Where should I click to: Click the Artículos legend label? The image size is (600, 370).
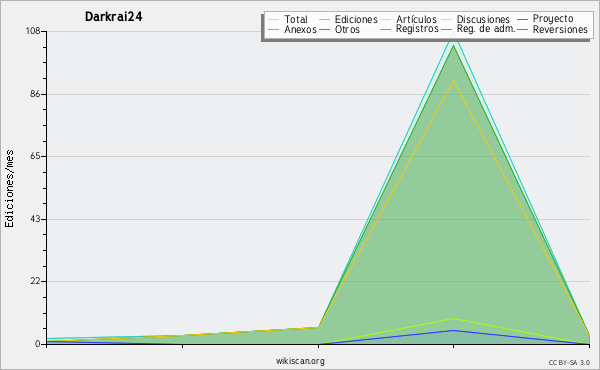point(416,19)
